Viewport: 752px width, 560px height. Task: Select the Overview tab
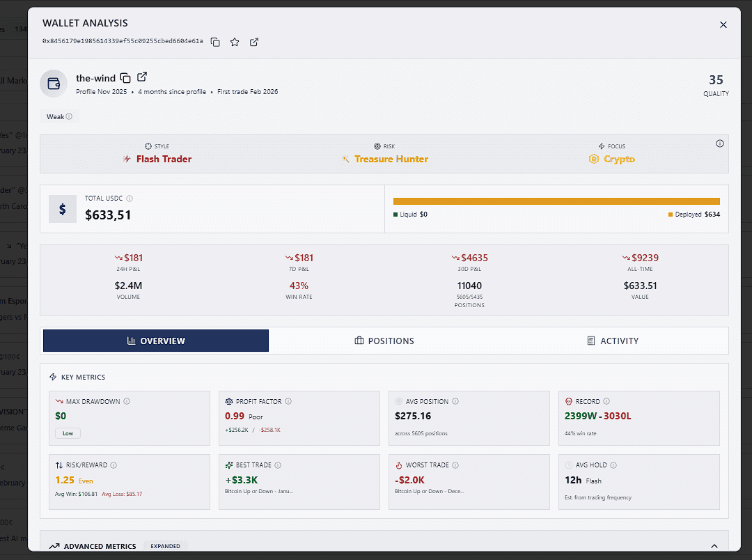pos(155,341)
